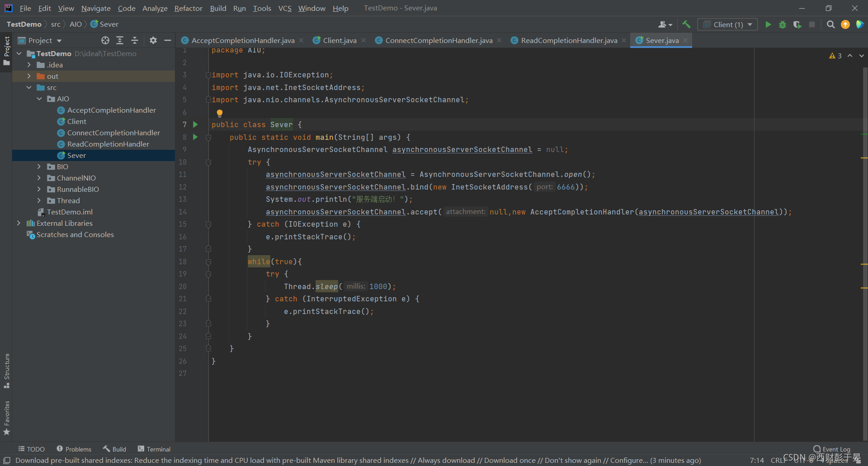The height and width of the screenshot is (466, 868).
Task: Toggle the Problems tool window
Action: [74, 449]
